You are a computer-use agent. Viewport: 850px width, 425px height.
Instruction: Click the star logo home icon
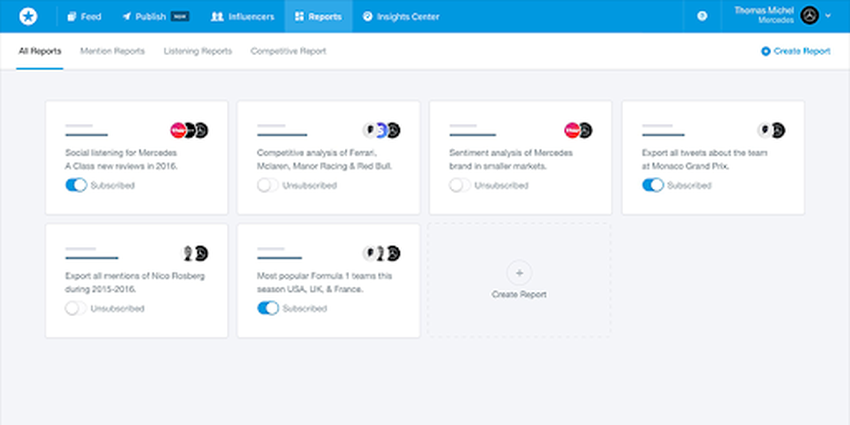point(27,16)
